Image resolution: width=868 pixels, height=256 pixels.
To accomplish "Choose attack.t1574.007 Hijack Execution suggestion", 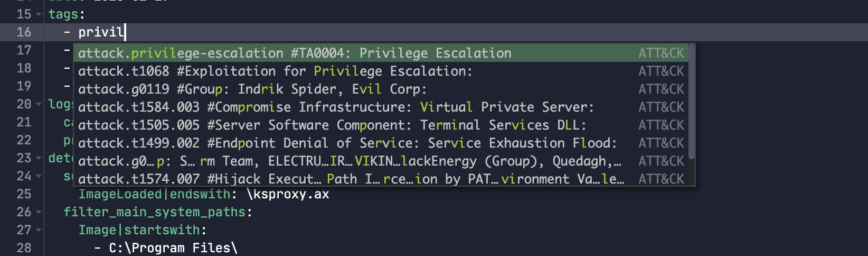I will pos(351,179).
